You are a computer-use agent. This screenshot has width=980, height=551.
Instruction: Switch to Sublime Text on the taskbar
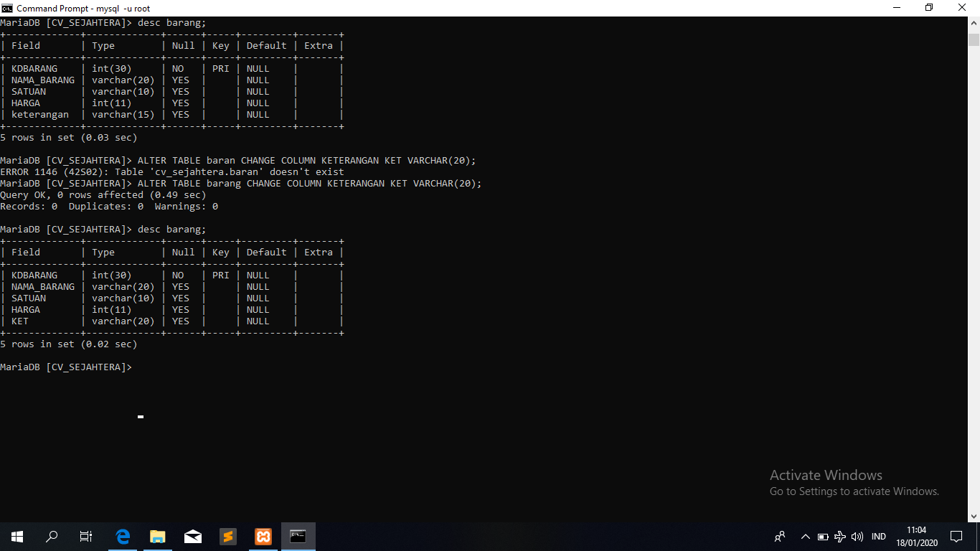(228, 536)
